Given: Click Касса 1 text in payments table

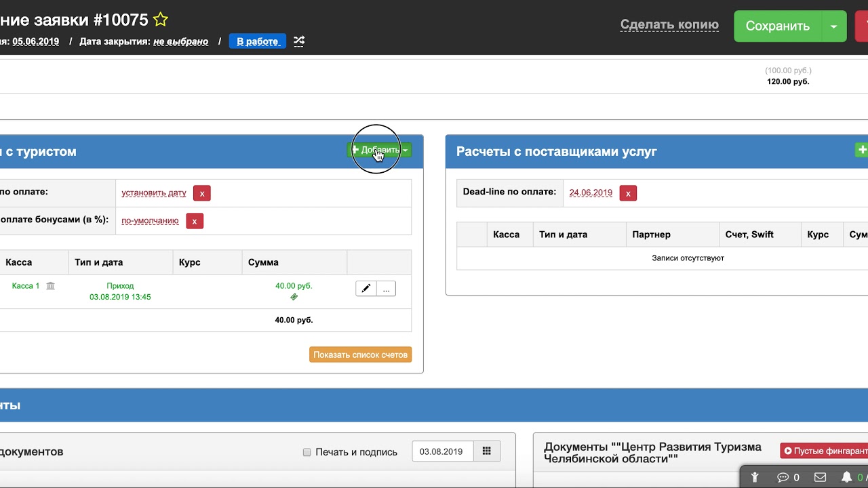Looking at the screenshot, I should (26, 286).
